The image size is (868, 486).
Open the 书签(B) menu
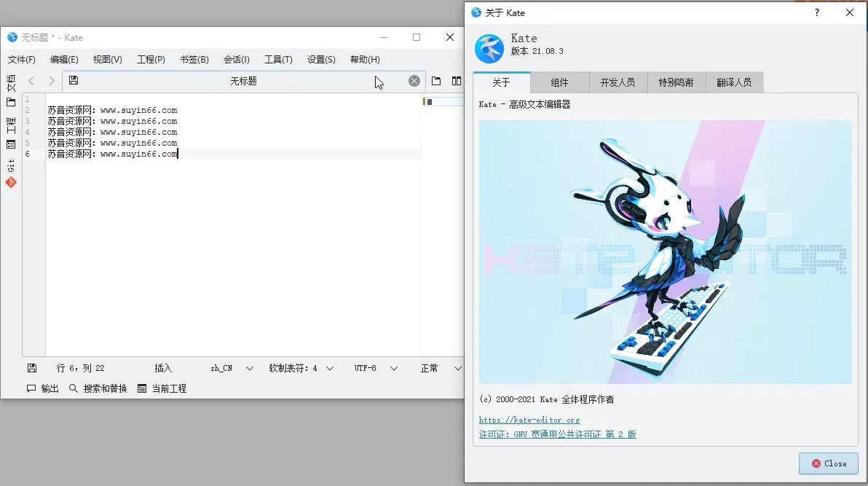pyautogui.click(x=194, y=59)
